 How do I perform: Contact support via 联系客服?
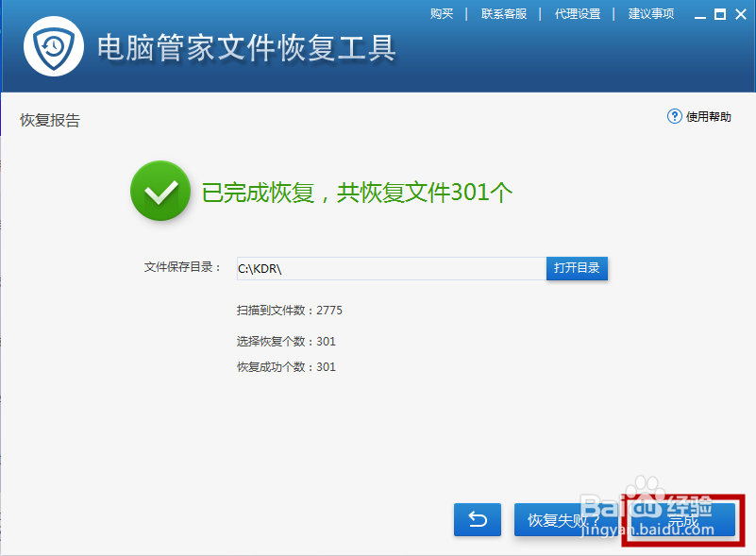[504, 14]
